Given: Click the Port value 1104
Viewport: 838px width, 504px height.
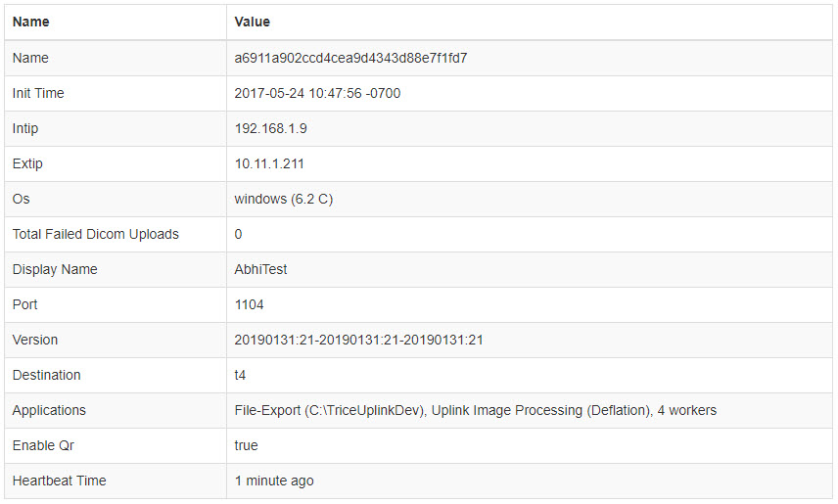Looking at the screenshot, I should point(249,304).
